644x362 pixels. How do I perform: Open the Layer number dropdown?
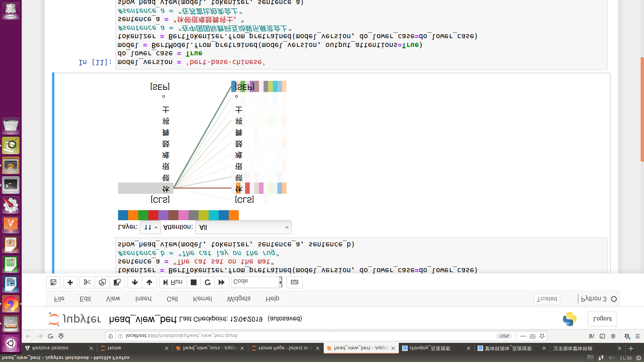pos(150,227)
